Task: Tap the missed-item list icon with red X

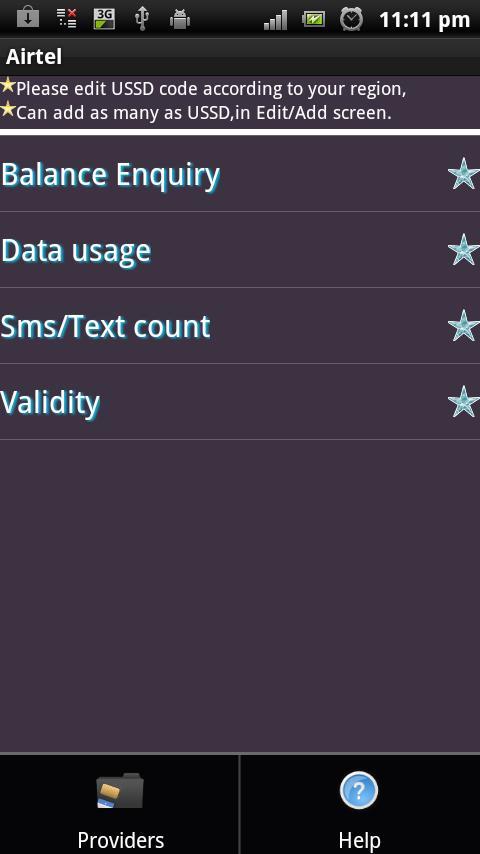Action: coord(66,19)
